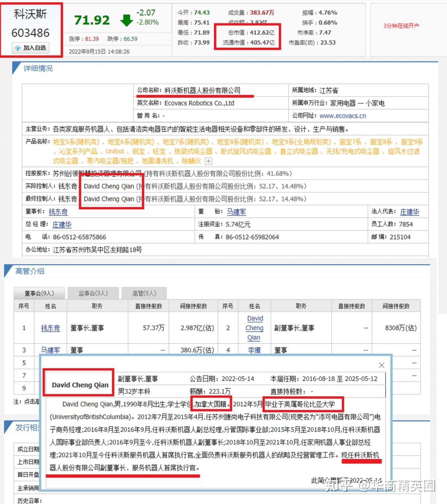
Task: Close the David Cheng Qian profile popup
Action: point(381,365)
